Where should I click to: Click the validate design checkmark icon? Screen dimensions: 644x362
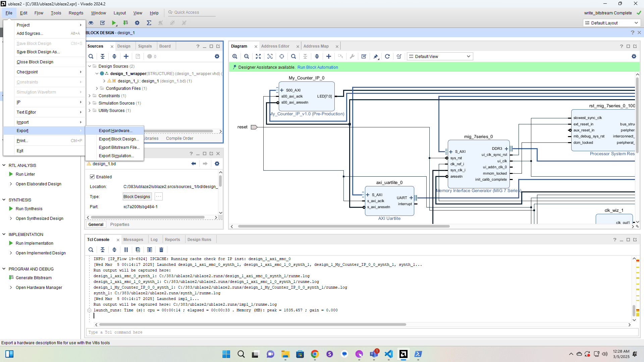364,56
